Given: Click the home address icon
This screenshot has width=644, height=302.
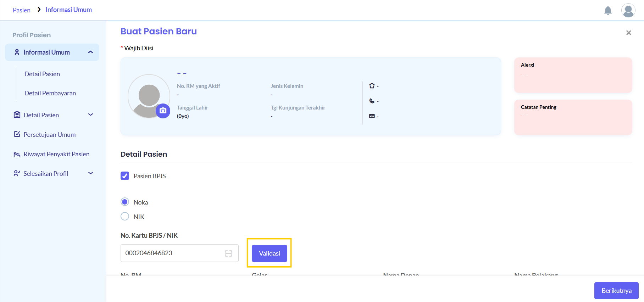Looking at the screenshot, I should point(372,86).
